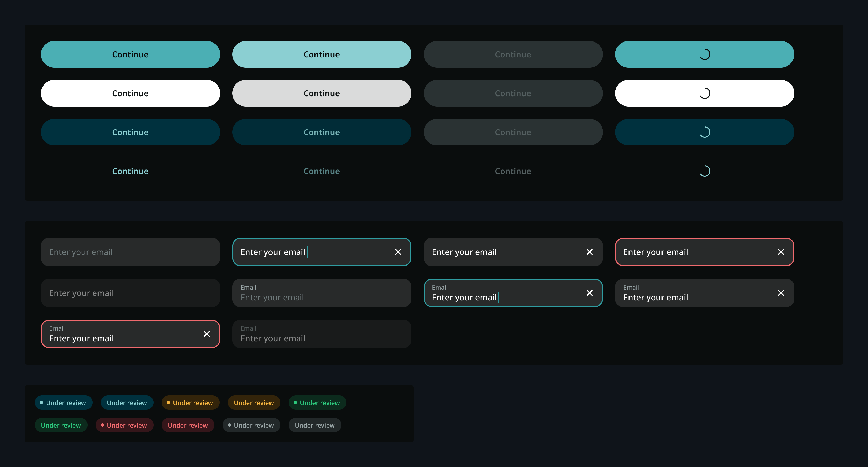This screenshot has height=467, width=868.
Task: Click the spinner on the white loading button
Action: pos(704,93)
